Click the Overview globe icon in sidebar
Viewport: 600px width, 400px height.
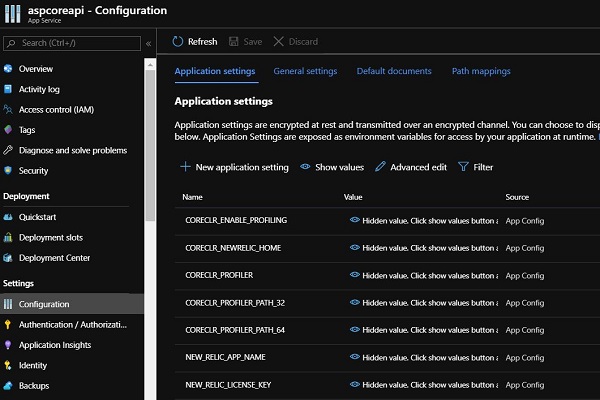tap(8, 69)
